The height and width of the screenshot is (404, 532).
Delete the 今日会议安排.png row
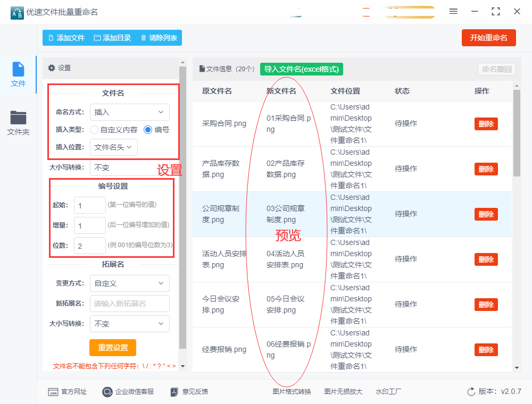pyautogui.click(x=486, y=305)
